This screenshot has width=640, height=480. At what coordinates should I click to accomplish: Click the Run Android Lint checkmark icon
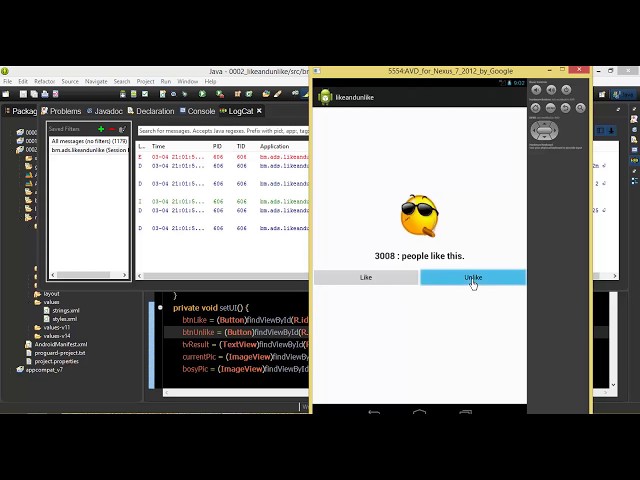145,94
